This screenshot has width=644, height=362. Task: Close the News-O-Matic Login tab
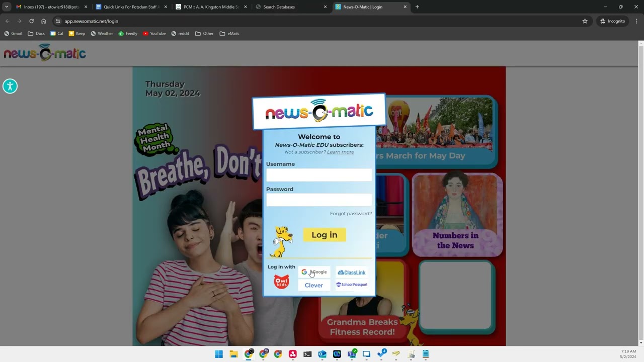tap(405, 7)
